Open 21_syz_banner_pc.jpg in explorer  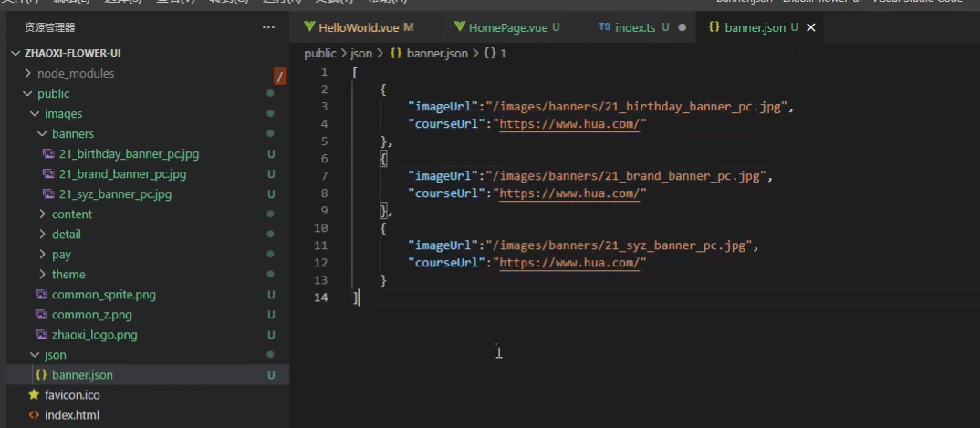115,194
